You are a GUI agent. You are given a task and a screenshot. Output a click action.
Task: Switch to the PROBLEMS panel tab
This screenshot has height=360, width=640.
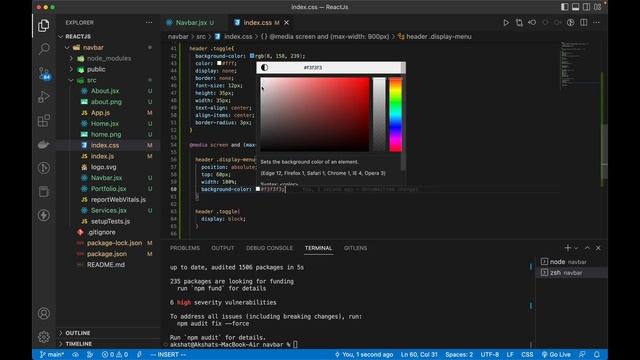click(185, 248)
